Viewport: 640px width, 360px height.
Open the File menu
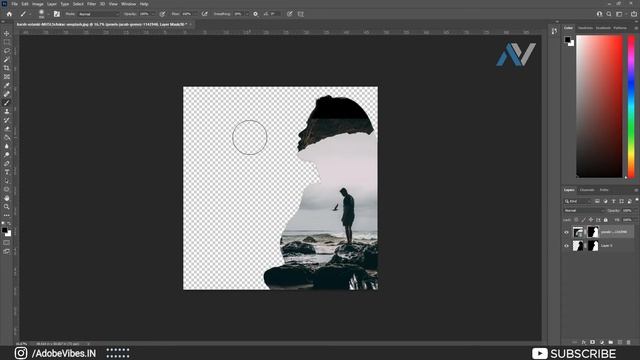pos(14,4)
